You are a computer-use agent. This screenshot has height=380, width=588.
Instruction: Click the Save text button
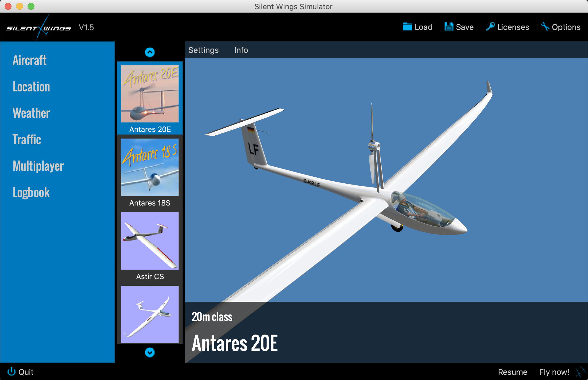coord(465,27)
